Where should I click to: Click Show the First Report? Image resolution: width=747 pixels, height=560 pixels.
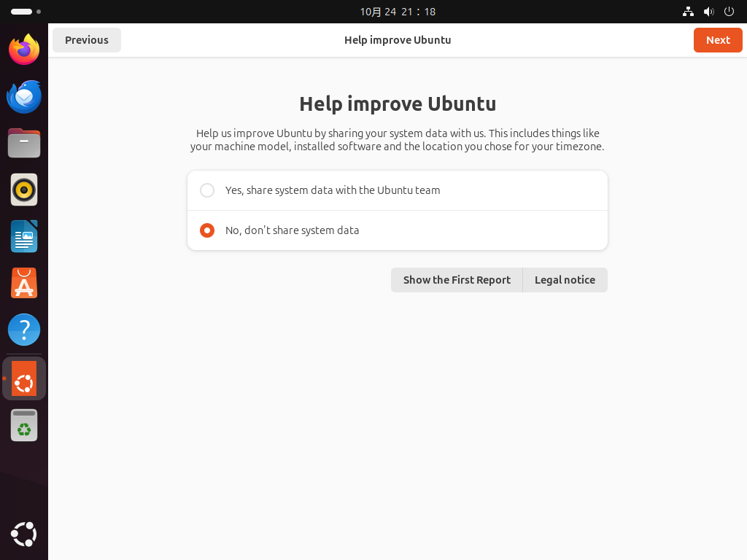tap(457, 280)
